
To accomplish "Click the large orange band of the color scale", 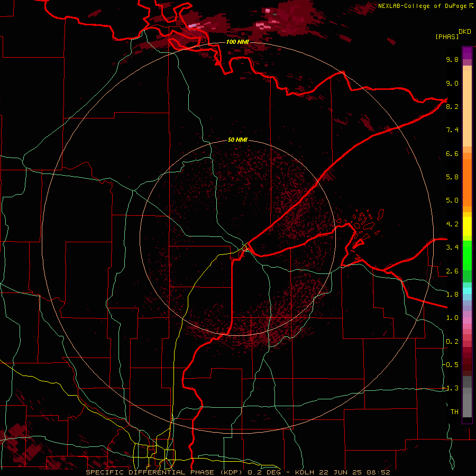I will tap(467, 183).
